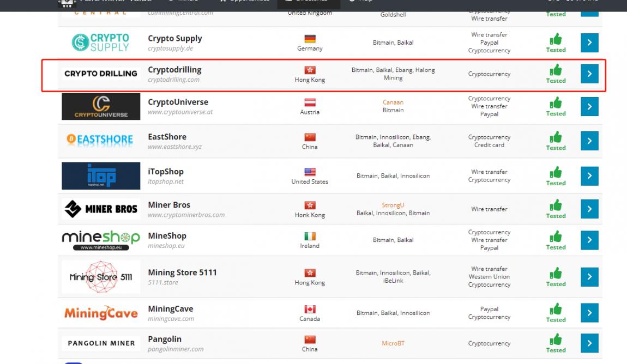Click the Canada flag in MiningCave row
The height and width of the screenshot is (364, 627).
click(310, 310)
